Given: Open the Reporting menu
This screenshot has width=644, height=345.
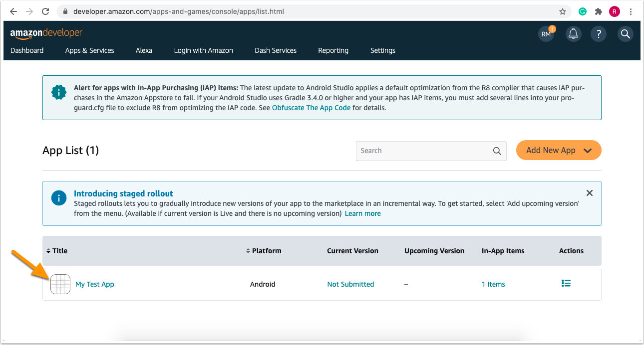Looking at the screenshot, I should pyautogui.click(x=333, y=50).
